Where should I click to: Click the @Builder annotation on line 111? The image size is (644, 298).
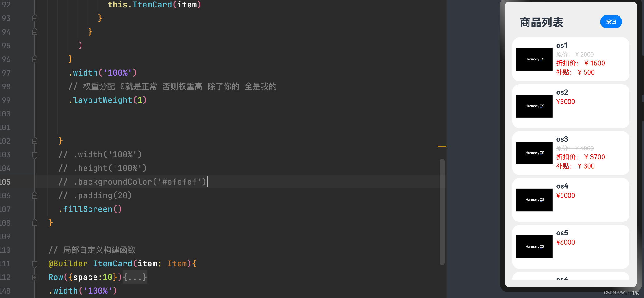(68, 264)
